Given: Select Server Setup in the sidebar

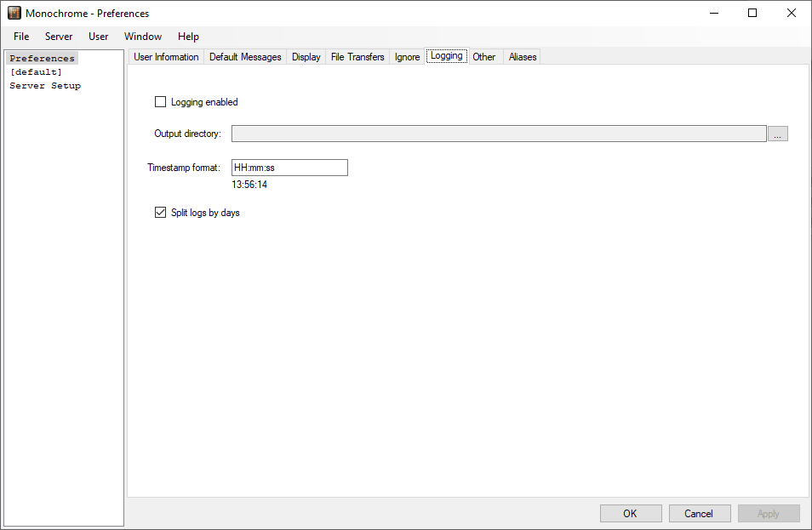Looking at the screenshot, I should pos(45,86).
